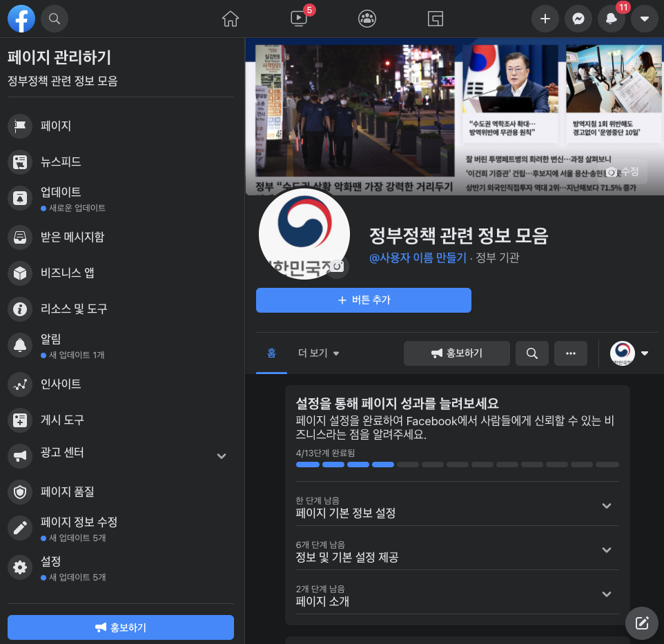
Task: Click 4/13단계 완료됨 progress text
Action: click(x=325, y=453)
